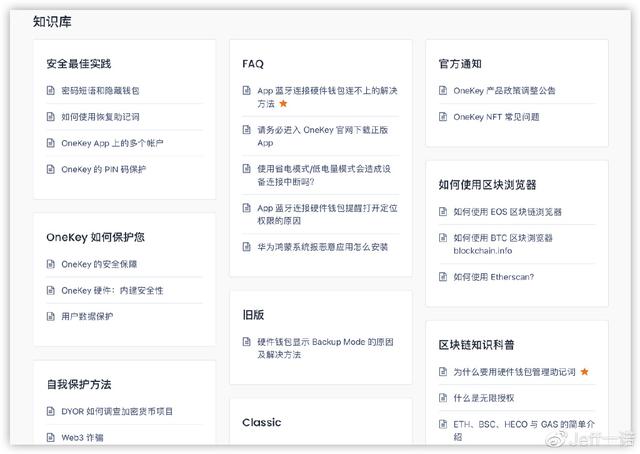Open 请务必进入 OneKey 官网下载正版 App article
The height and width of the screenshot is (454, 640).
[x=322, y=136]
